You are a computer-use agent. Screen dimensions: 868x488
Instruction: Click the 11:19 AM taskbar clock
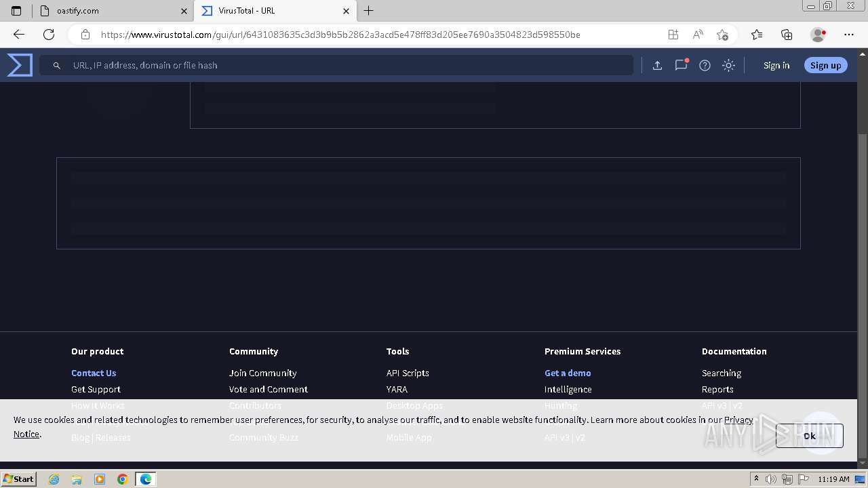pos(833,479)
